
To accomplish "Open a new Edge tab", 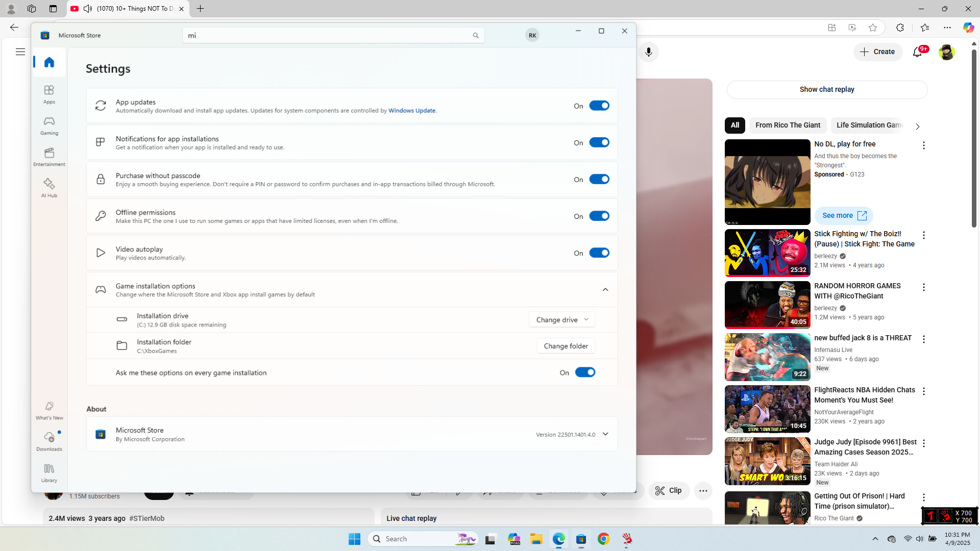I will 201,9.
